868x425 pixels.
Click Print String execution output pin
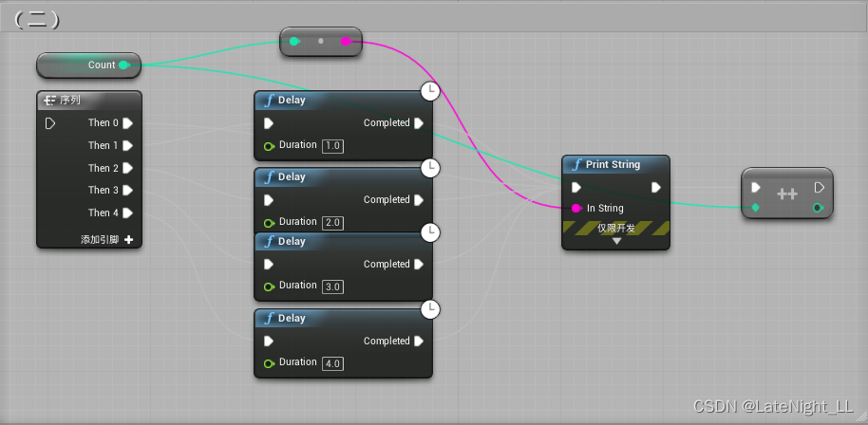[x=656, y=188]
